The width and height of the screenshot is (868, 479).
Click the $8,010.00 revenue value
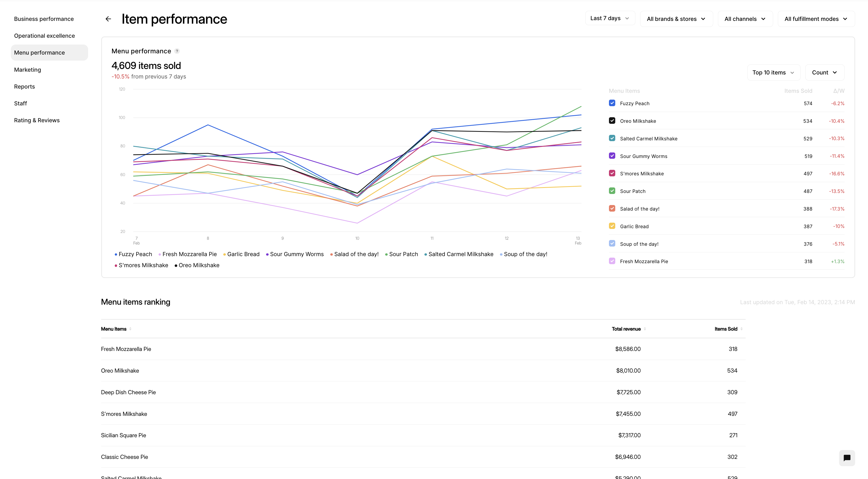tap(628, 371)
